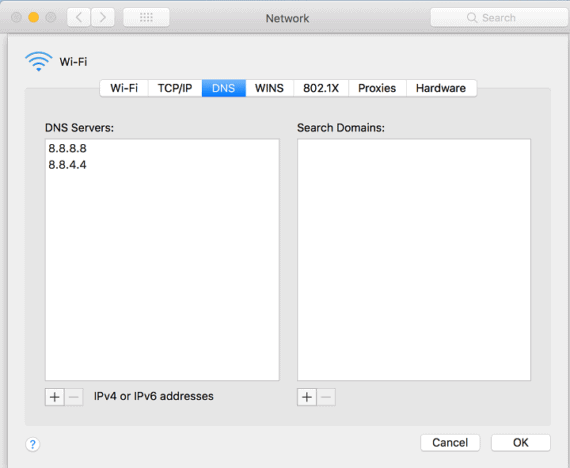Add a search domain with the plus button
Image resolution: width=570 pixels, height=468 pixels.
pyautogui.click(x=307, y=397)
